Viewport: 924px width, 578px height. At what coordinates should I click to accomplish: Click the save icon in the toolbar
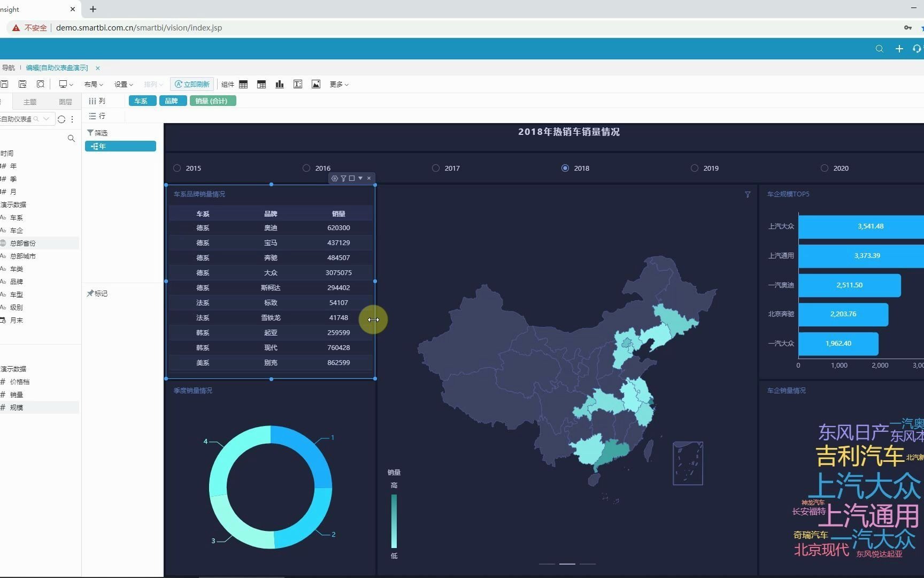[5, 84]
